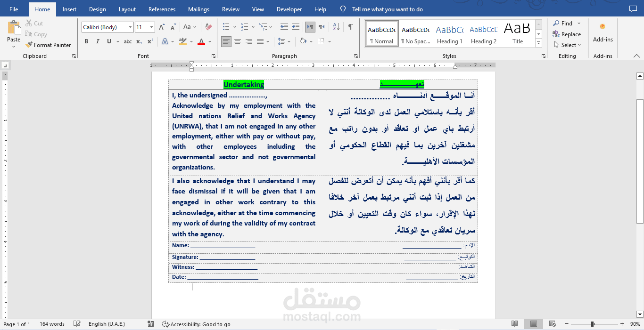The width and height of the screenshot is (644, 330).
Task: Toggle left-to-right text direction
Action: coord(310,27)
